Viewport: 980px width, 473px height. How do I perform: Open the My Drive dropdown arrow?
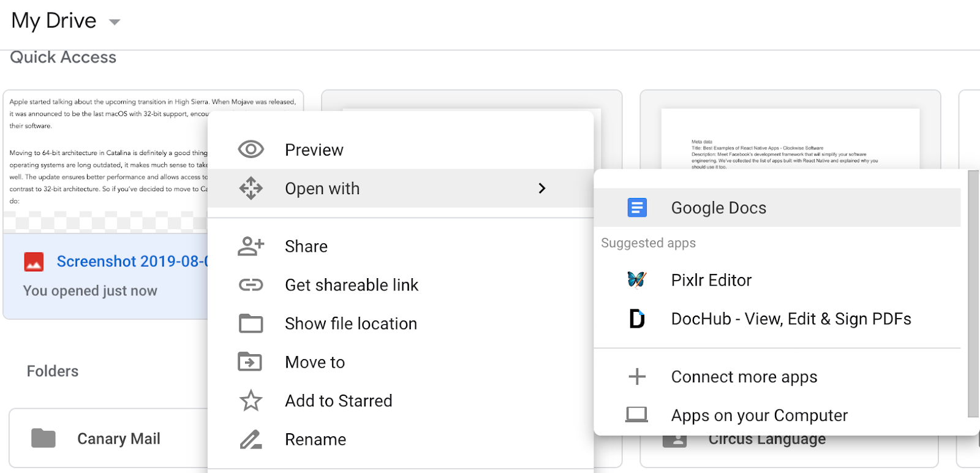coord(115,22)
